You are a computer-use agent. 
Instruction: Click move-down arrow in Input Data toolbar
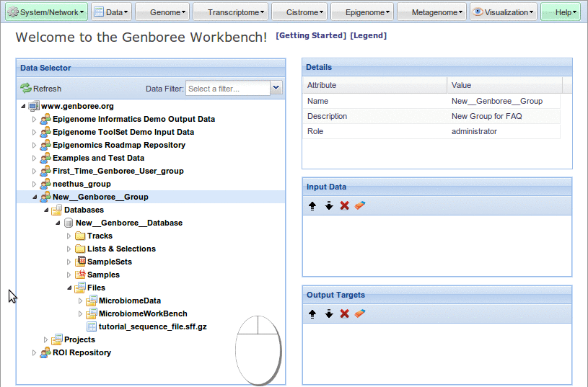coord(328,206)
